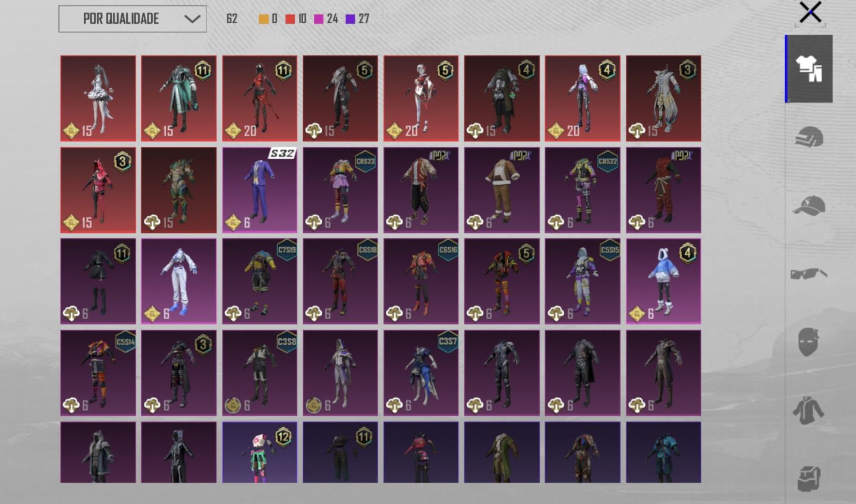The image size is (856, 504).
Task: Select the C8S23 outfit
Action: click(x=341, y=190)
